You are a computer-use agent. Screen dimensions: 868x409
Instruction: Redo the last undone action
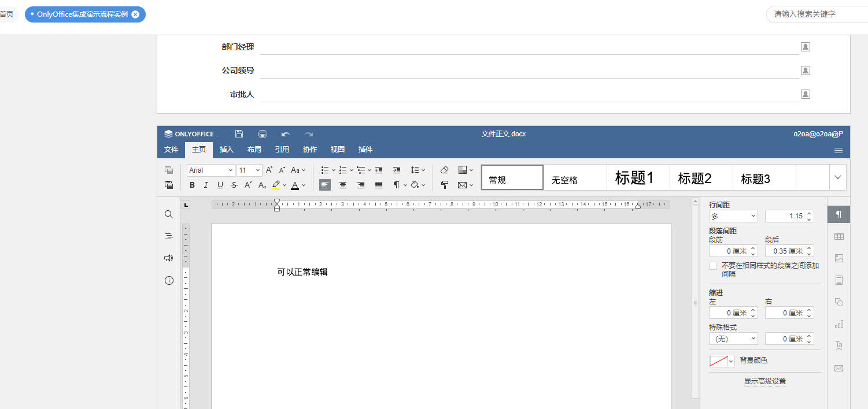point(309,134)
